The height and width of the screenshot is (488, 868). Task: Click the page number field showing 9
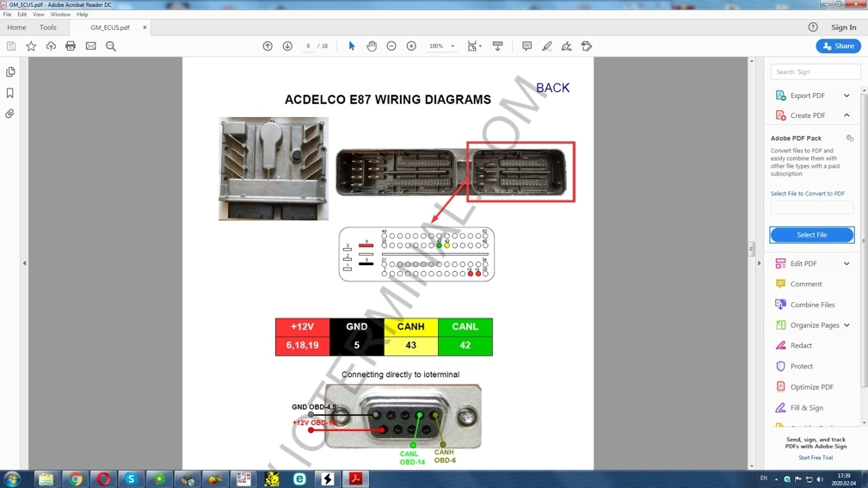pyautogui.click(x=308, y=46)
